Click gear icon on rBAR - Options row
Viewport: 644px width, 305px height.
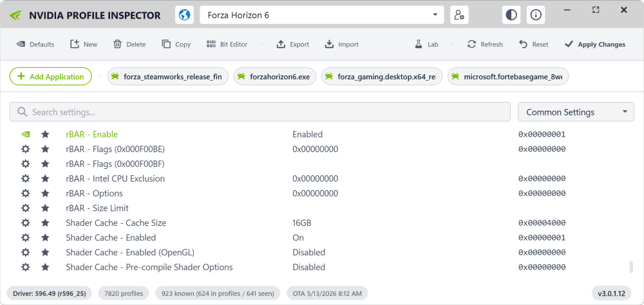[26, 193]
